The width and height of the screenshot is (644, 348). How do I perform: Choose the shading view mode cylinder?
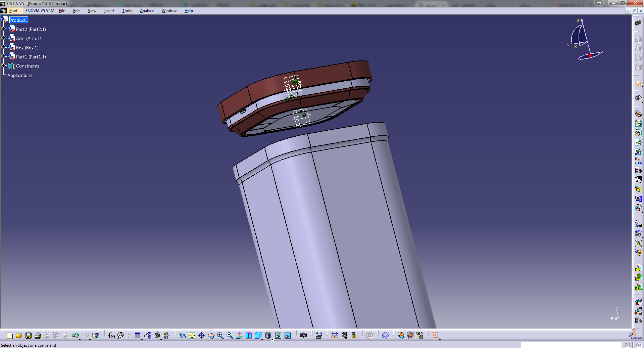point(268,335)
